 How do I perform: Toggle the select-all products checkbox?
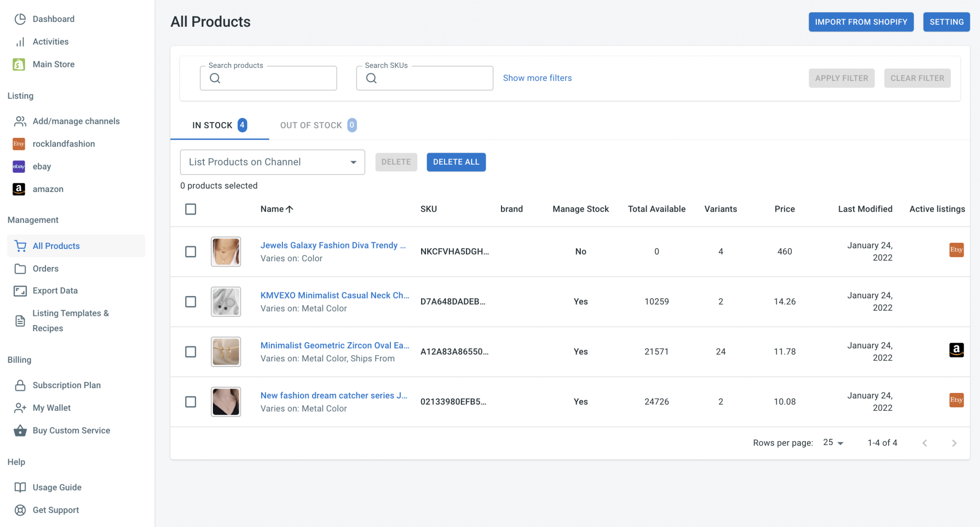coord(190,209)
